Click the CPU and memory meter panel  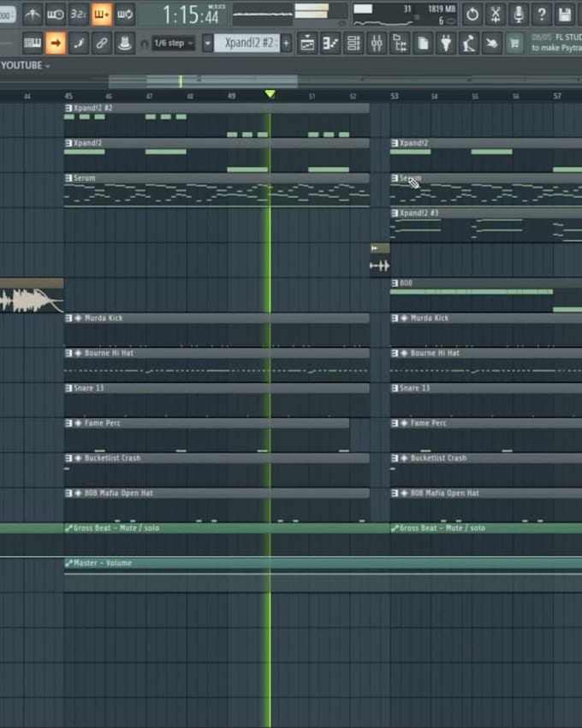405,15
